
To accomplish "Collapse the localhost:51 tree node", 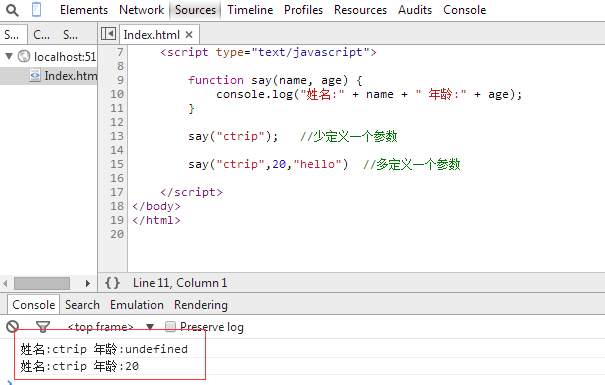I will click(9, 56).
